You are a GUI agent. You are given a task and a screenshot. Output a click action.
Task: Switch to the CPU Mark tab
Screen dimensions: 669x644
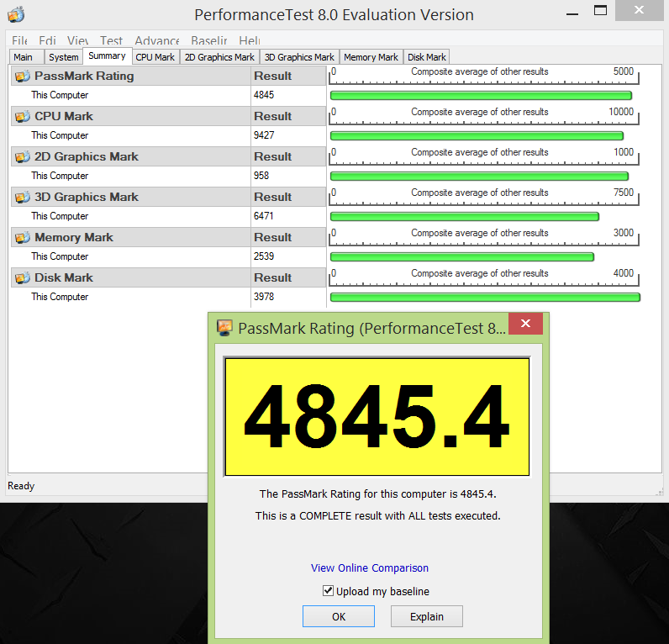(x=155, y=57)
